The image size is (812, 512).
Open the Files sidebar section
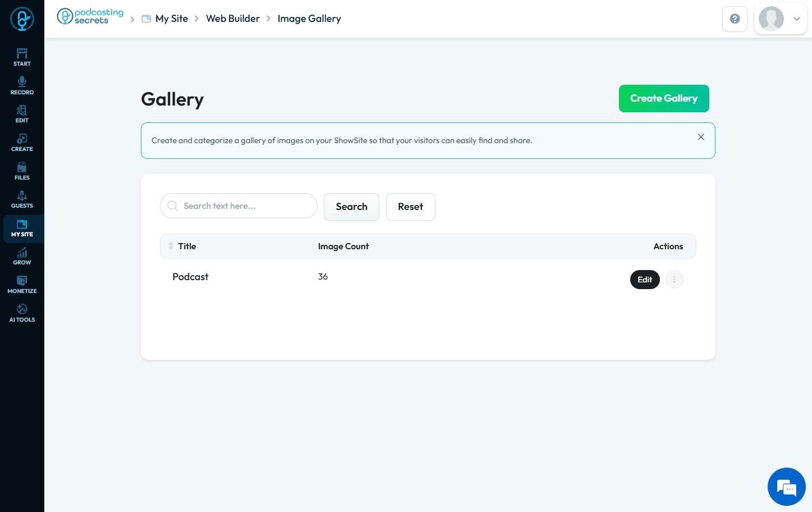pos(22,171)
